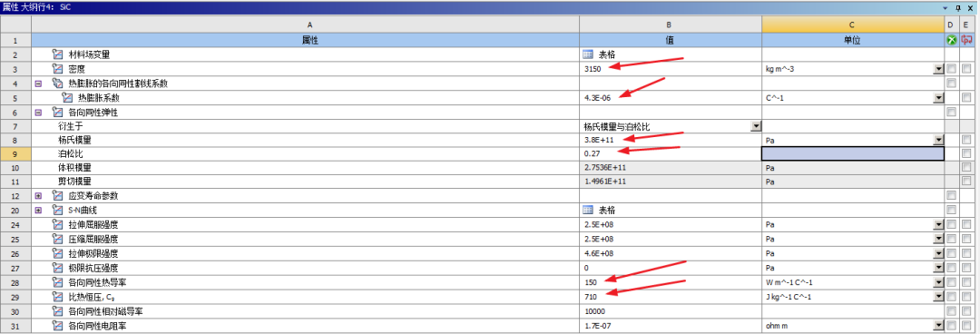Collapse the 热膨胀的各向同性割线系数 group
Screen dimensions: 980x334
pos(38,83)
